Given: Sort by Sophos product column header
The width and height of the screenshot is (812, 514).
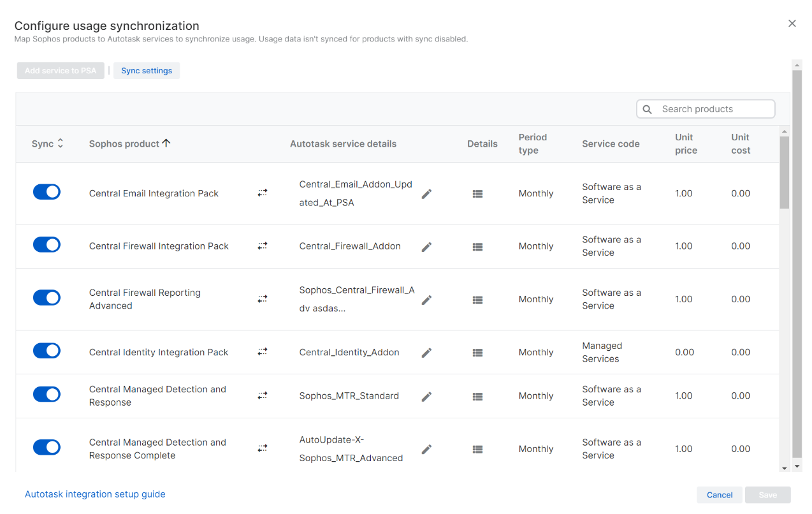Looking at the screenshot, I should [130, 144].
